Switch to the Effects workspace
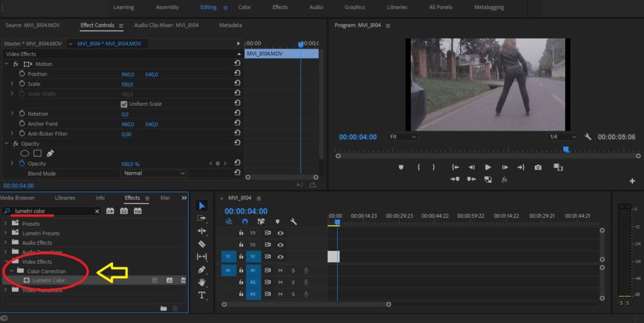This screenshot has width=644, height=323. pyautogui.click(x=280, y=7)
